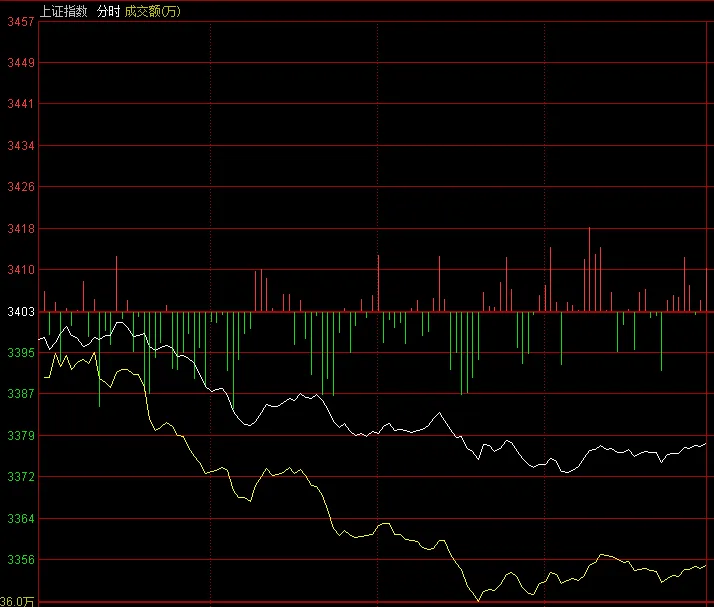Click the 3457 price axis label
The width and height of the screenshot is (714, 607).
click(x=21, y=22)
